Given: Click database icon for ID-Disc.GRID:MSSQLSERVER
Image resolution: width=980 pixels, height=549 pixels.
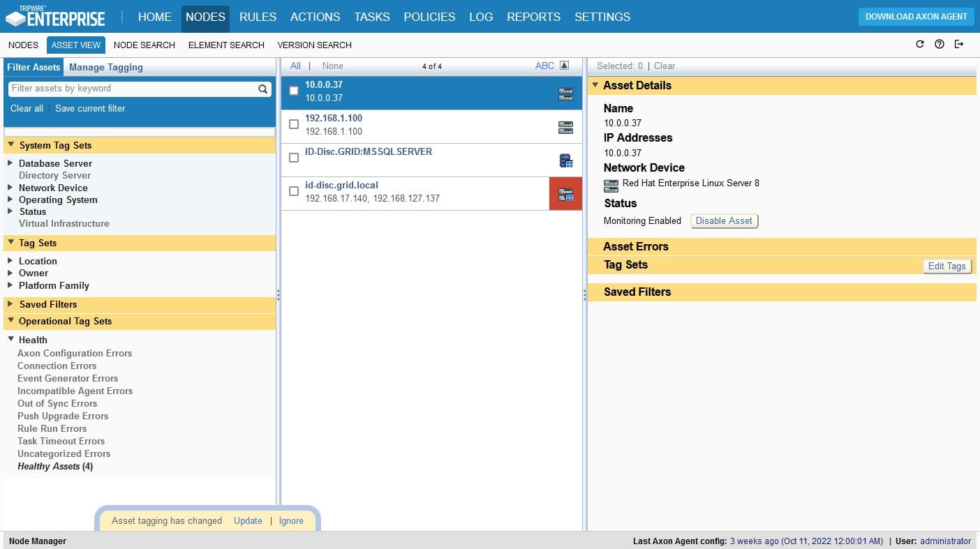Looking at the screenshot, I should 565,161.
